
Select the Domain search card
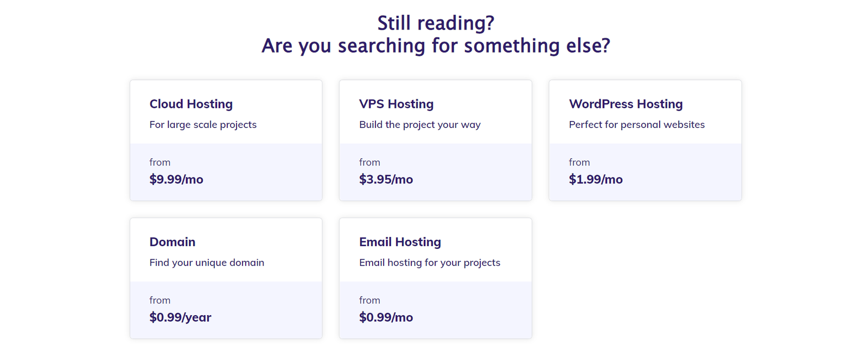[226, 278]
